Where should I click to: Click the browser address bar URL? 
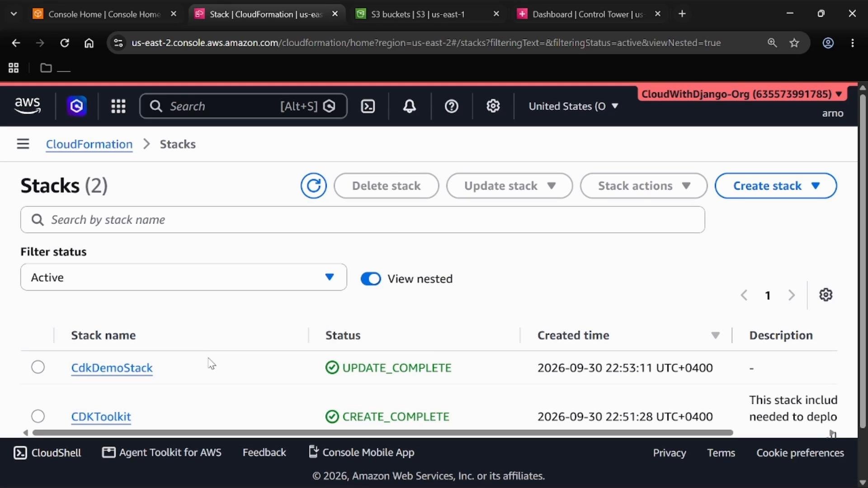click(x=426, y=43)
